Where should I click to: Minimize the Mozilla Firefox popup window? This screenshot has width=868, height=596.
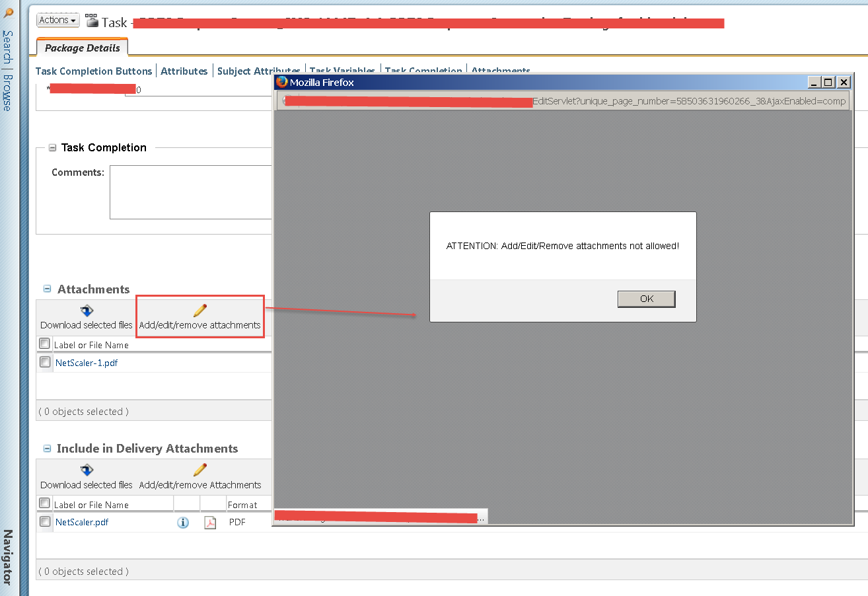coord(814,83)
